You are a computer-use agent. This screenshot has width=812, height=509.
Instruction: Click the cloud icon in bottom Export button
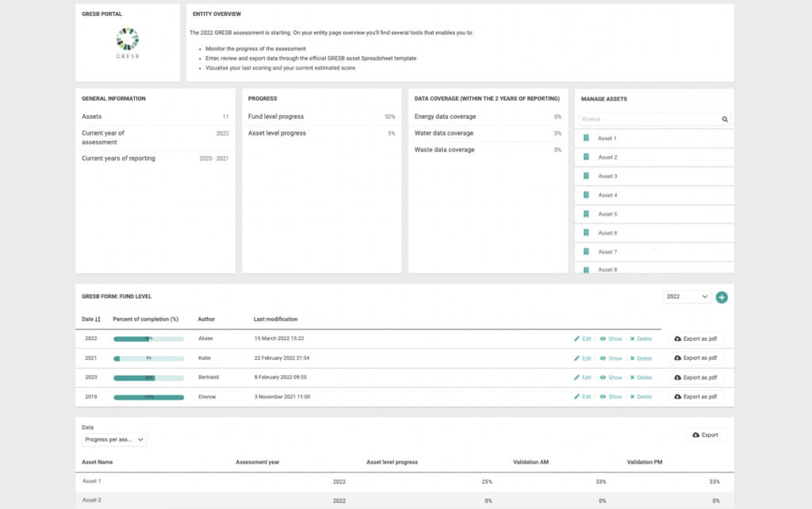695,435
